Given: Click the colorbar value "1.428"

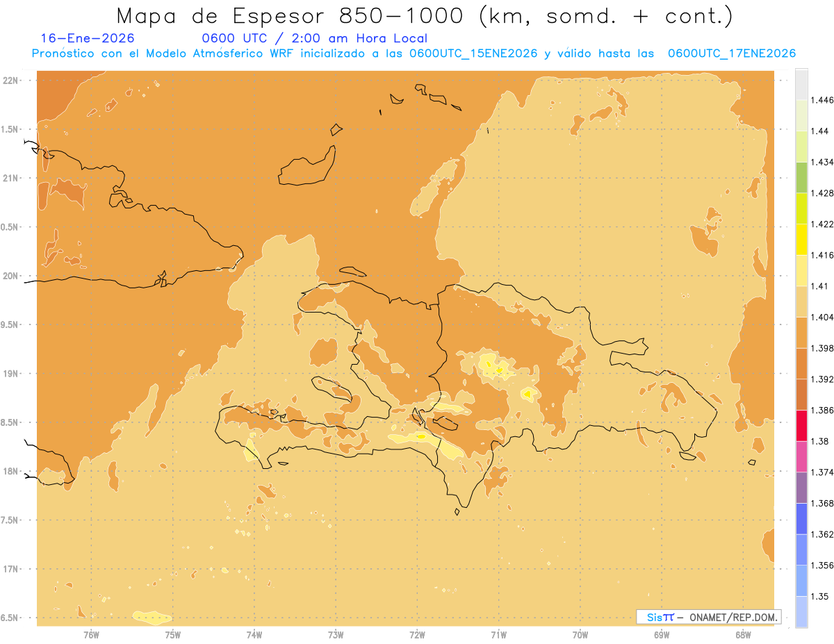Looking at the screenshot, I should tap(823, 193).
